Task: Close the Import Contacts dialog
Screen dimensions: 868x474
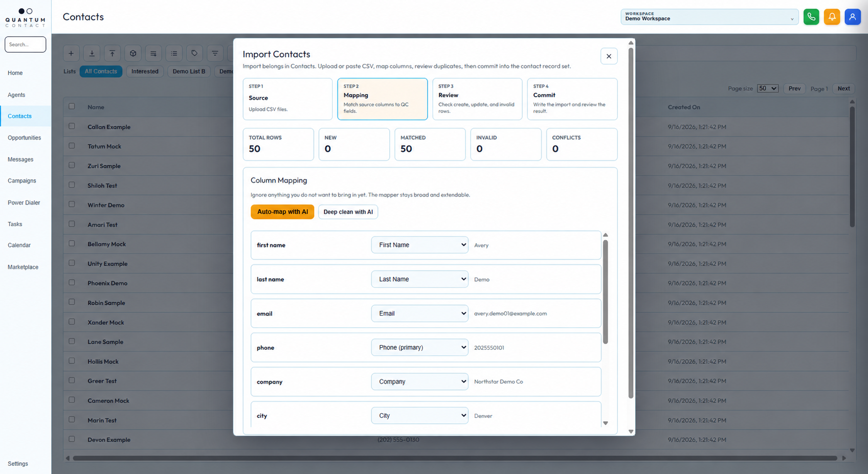Action: pos(609,56)
